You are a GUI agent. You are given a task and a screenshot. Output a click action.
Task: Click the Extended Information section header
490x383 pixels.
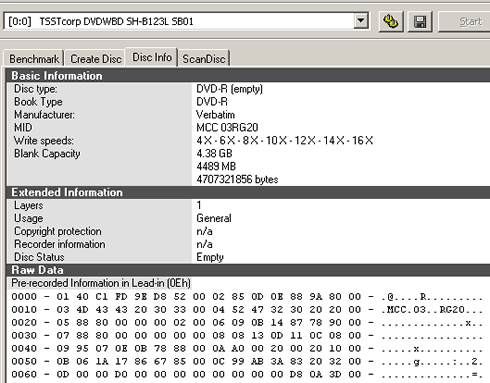pos(248,192)
